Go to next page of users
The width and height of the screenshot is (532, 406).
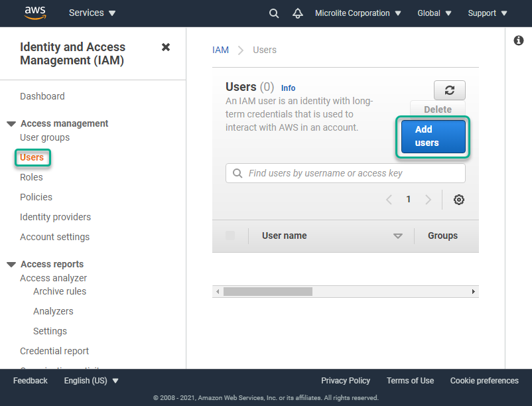click(428, 200)
